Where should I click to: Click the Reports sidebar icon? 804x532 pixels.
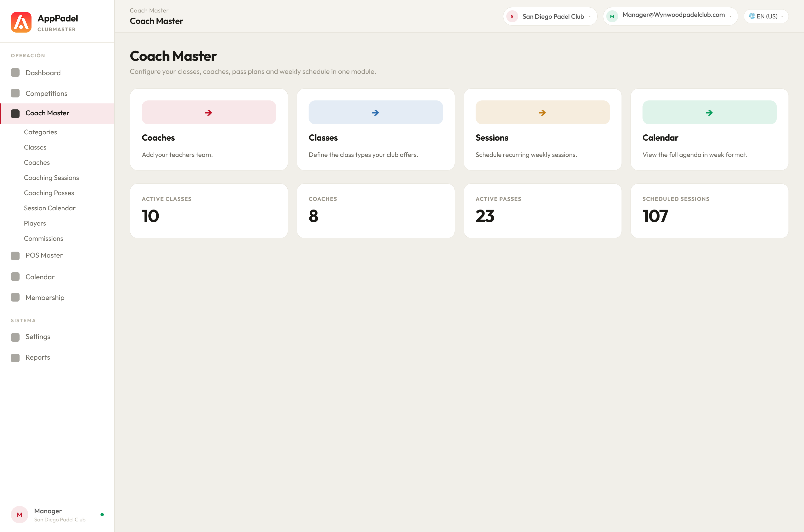[15, 358]
